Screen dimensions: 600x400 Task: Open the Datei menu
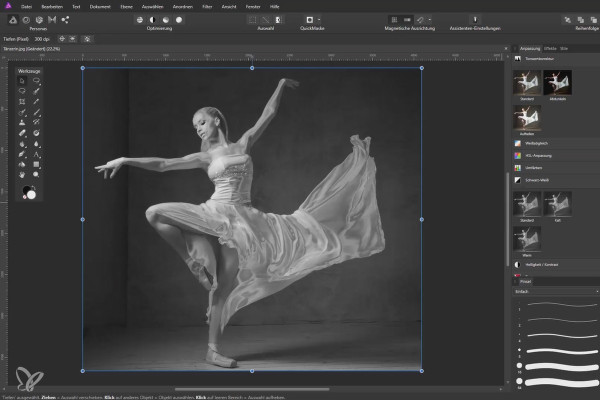pyautogui.click(x=26, y=7)
